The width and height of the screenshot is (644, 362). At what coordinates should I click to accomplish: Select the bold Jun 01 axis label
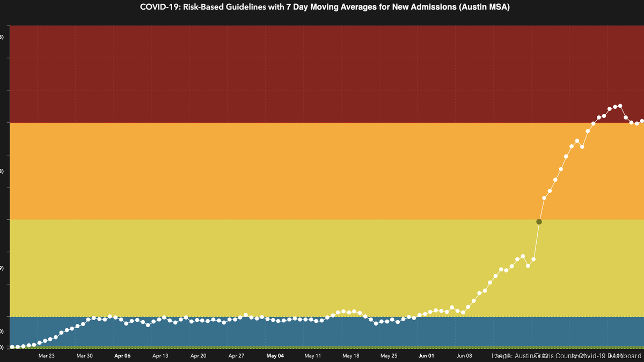pyautogui.click(x=427, y=356)
